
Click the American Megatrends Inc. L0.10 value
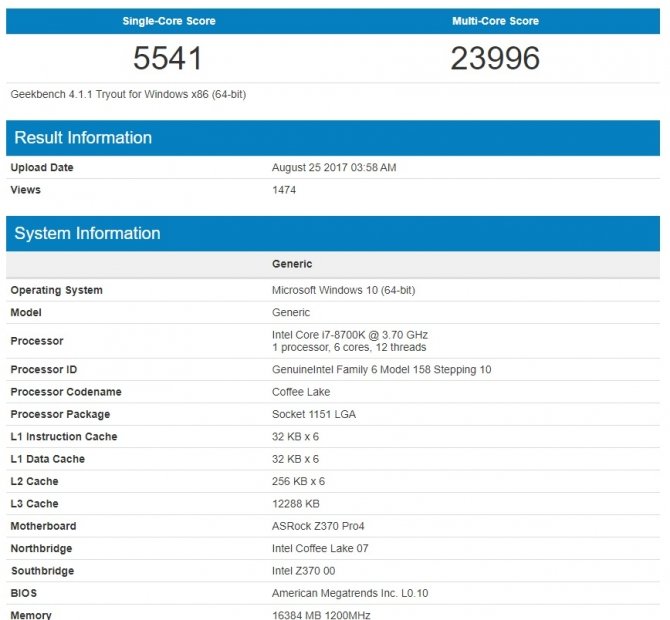tap(350, 593)
